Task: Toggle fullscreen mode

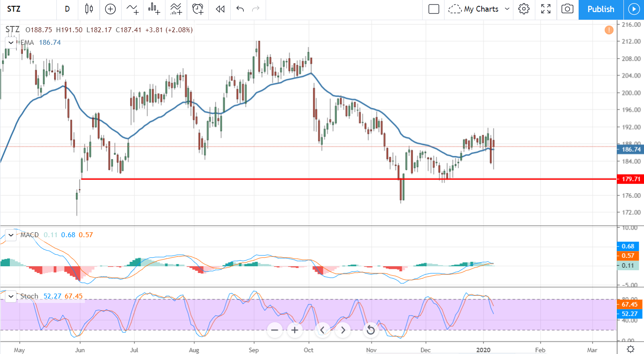Action: tap(546, 9)
